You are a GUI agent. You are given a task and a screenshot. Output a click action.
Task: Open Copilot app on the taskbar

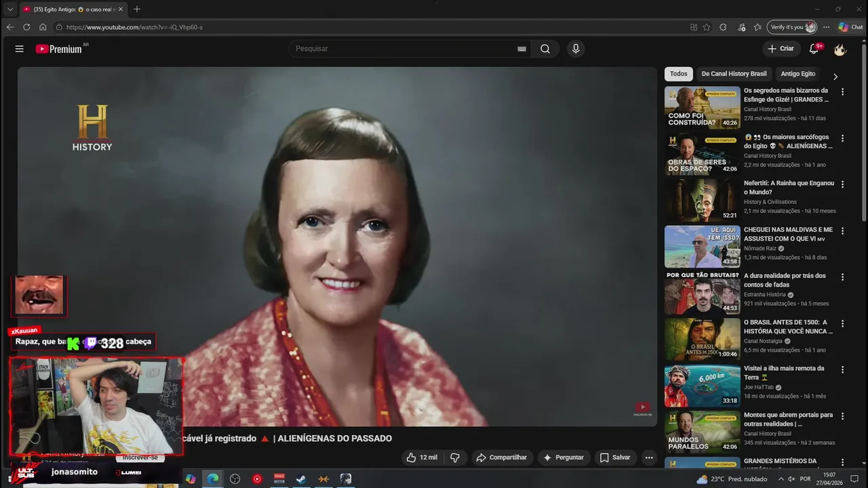[x=191, y=479]
